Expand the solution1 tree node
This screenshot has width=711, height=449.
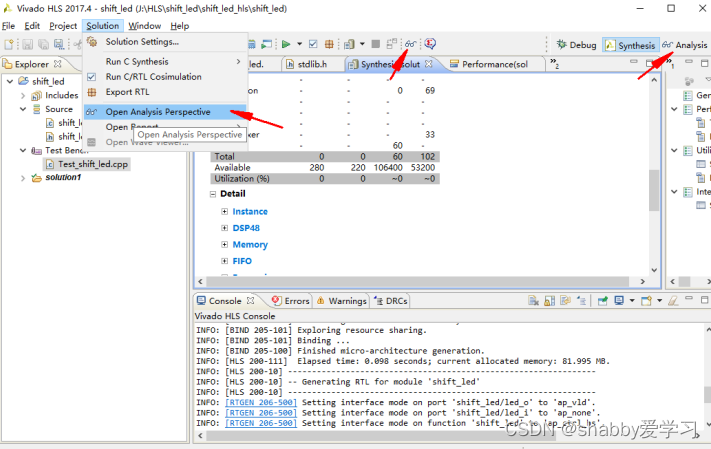tap(23, 178)
